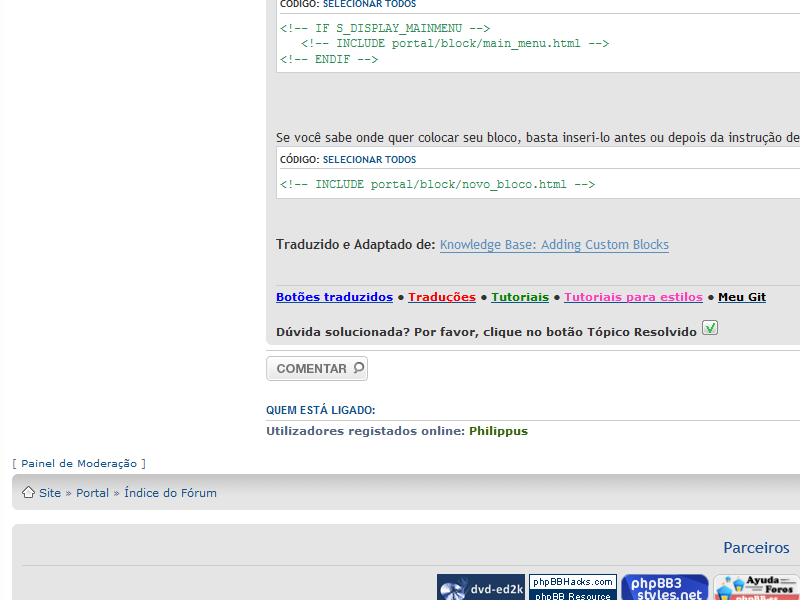Click the home icon beside Site
800x600 pixels.
28,493
